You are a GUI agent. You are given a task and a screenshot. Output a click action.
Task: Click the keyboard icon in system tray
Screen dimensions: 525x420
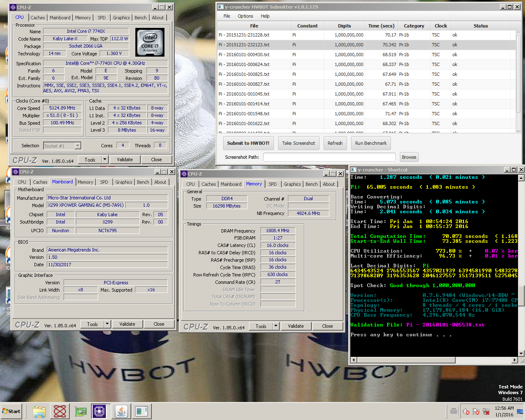(x=454, y=411)
